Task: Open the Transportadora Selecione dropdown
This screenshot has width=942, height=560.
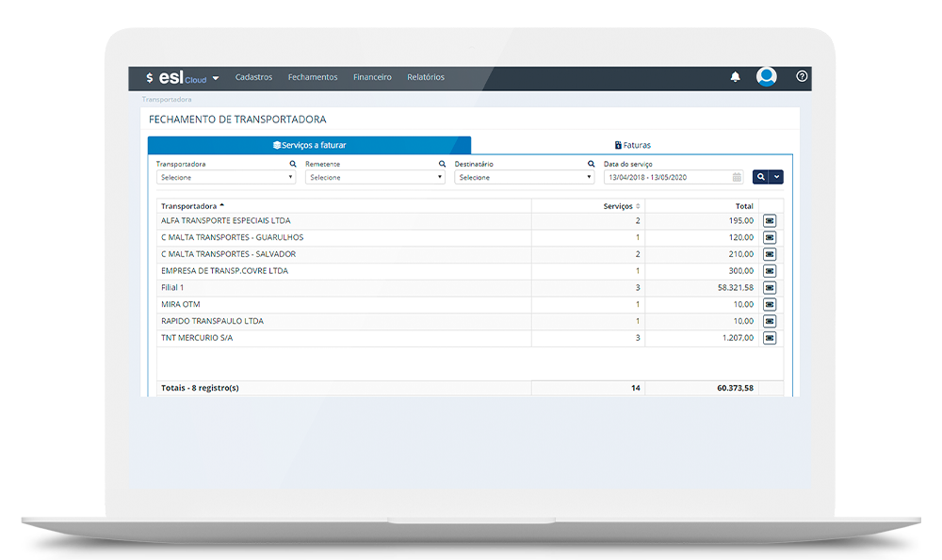Action: pyautogui.click(x=226, y=177)
